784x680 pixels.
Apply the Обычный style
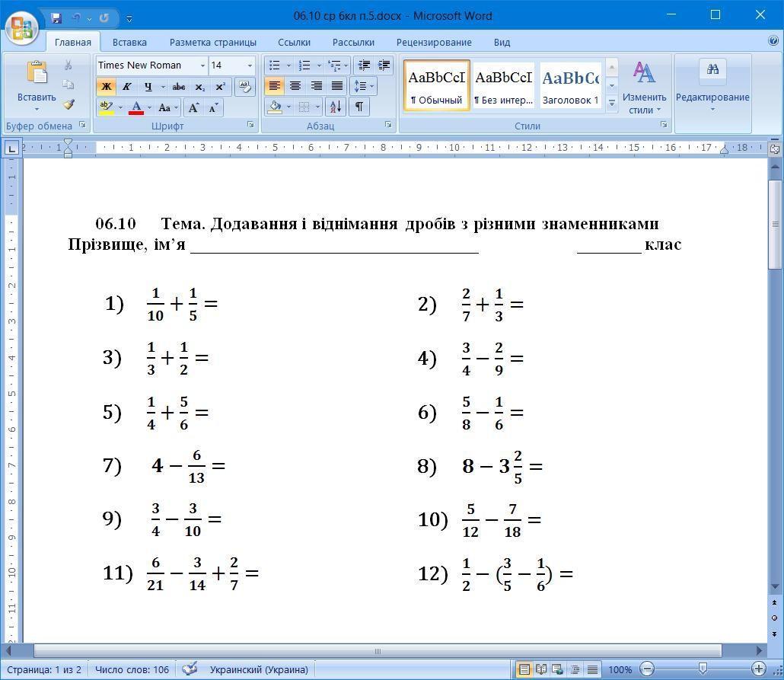436,85
